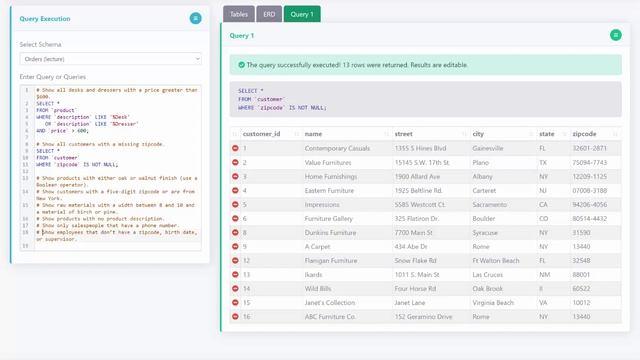Delete row for A Carpet
Viewport: 640px width, 360px height.
coord(235,247)
